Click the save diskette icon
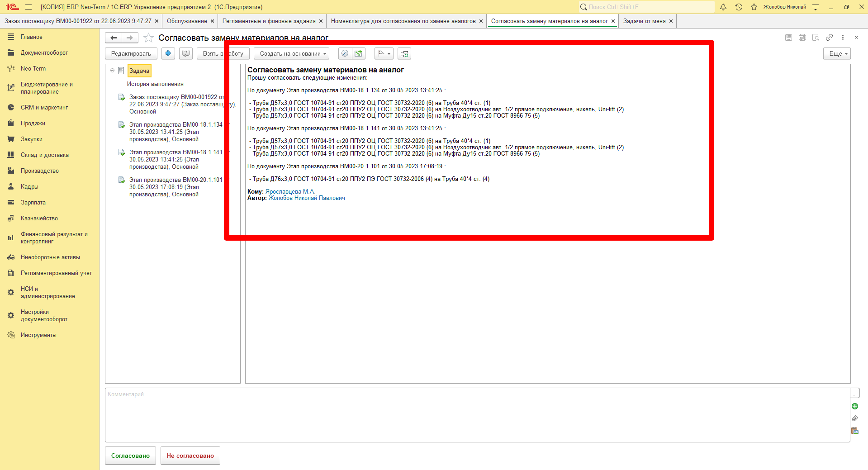Screen dimensions: 868x470 [788, 38]
